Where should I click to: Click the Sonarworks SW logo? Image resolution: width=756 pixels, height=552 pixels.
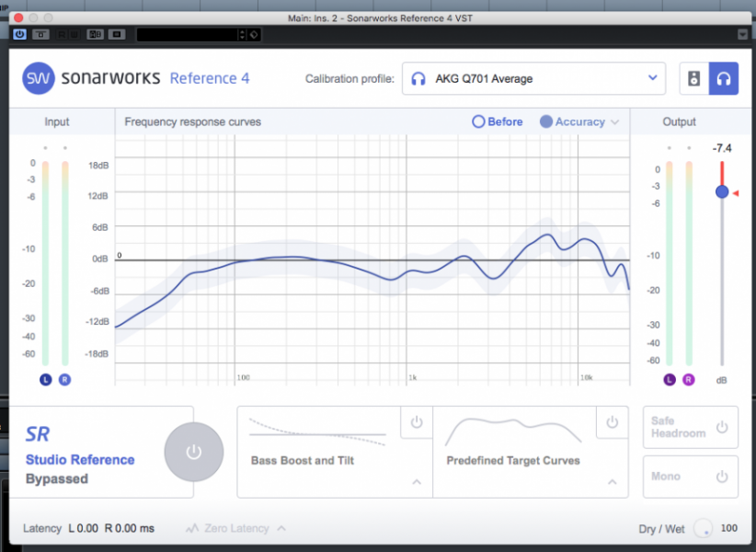click(x=38, y=78)
